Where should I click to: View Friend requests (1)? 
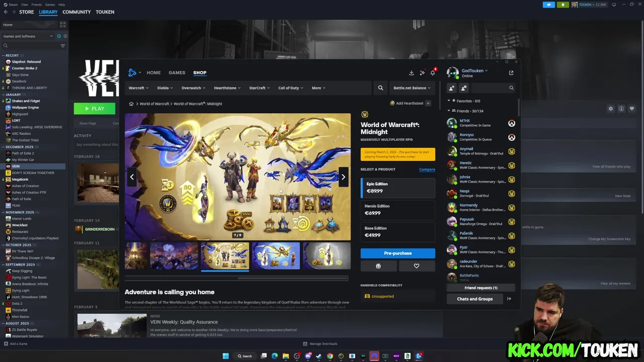tap(481, 288)
